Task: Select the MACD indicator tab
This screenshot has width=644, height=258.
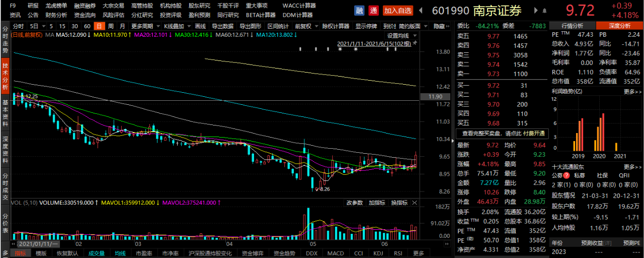Action: [335, 253]
